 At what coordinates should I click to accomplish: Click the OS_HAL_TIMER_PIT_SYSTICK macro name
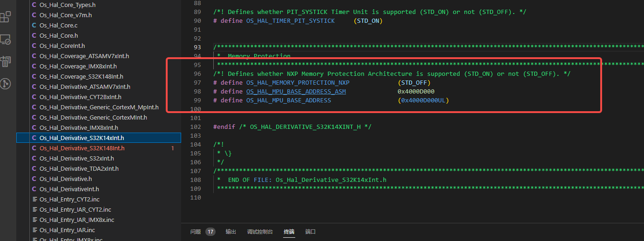pos(290,21)
